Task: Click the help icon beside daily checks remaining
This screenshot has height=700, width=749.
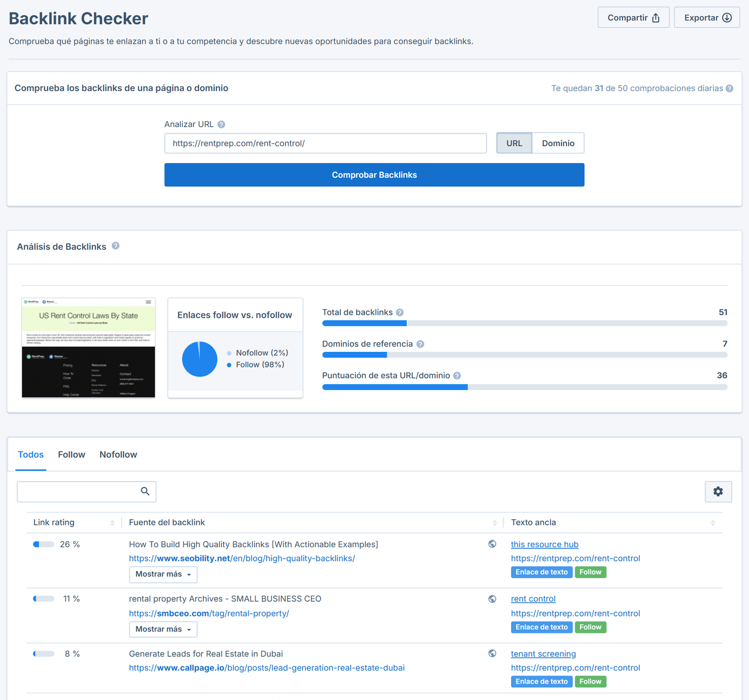Action: coord(729,89)
